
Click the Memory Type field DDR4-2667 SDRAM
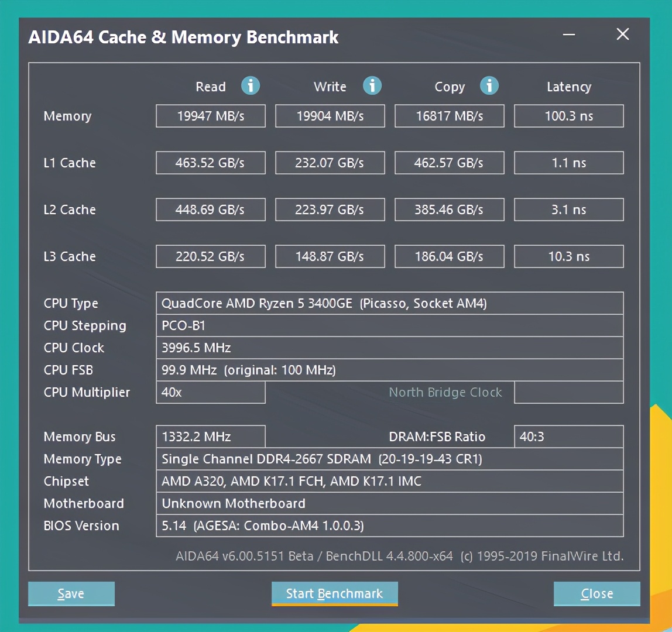[390, 459]
